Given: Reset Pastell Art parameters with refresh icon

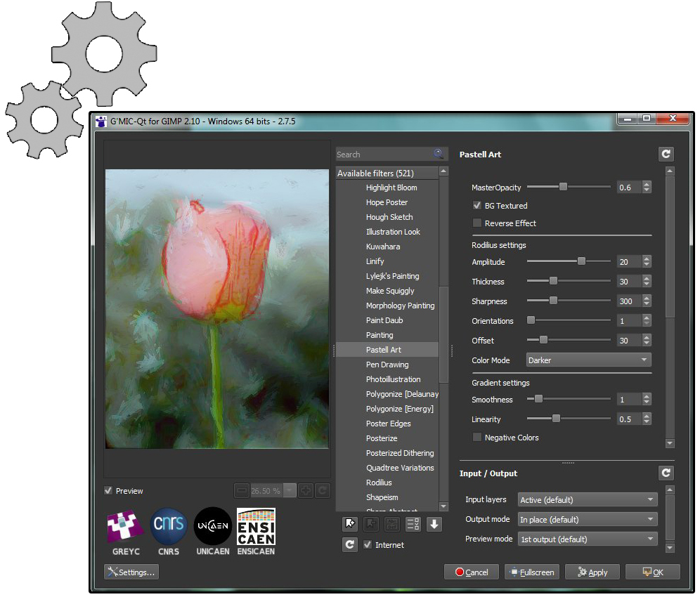Looking at the screenshot, I should 666,155.
